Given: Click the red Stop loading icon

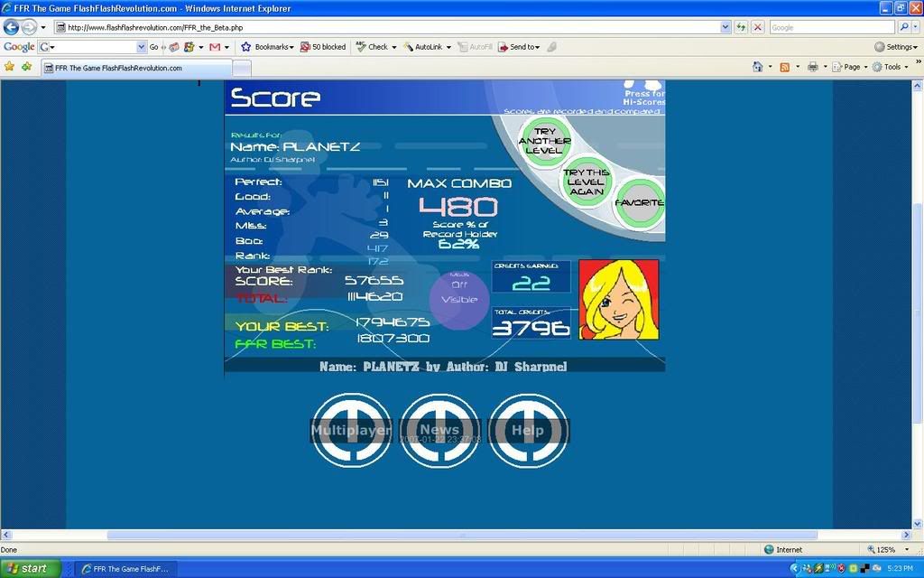Looking at the screenshot, I should tap(758, 27).
